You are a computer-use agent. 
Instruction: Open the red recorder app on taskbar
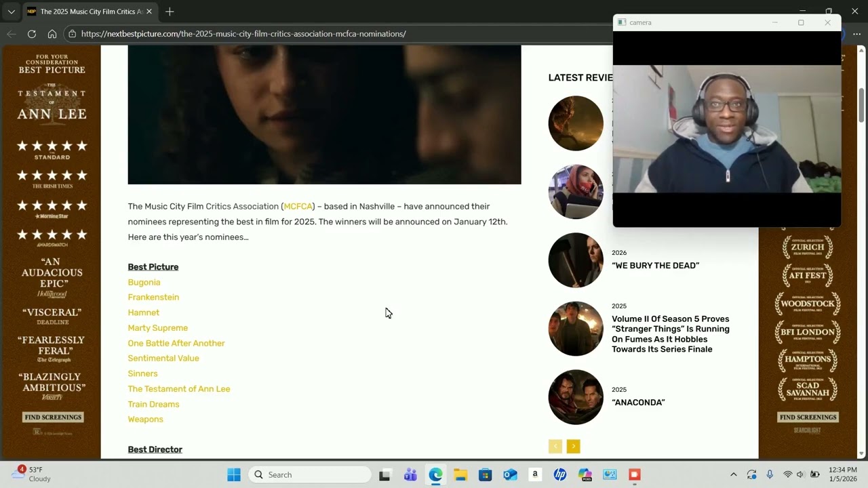[x=635, y=474]
